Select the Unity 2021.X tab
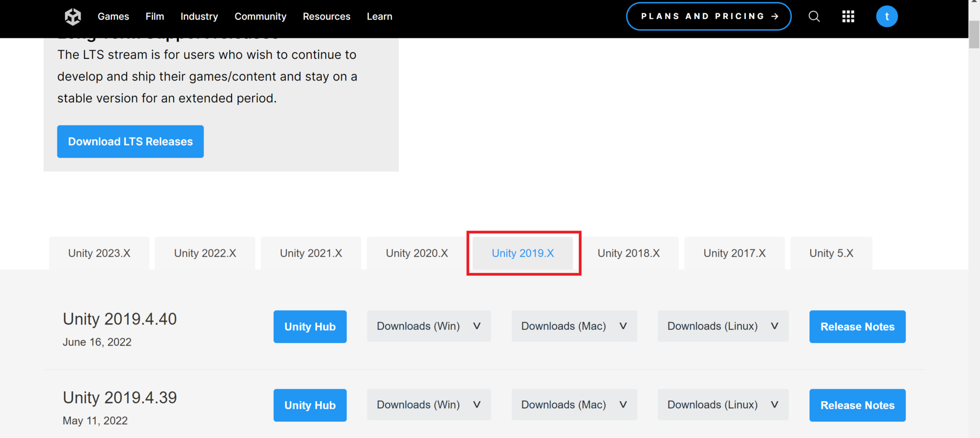This screenshot has width=980, height=438. [311, 253]
